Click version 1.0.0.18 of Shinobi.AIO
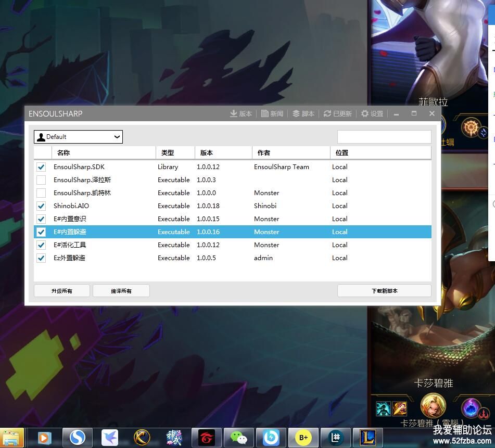 [208, 206]
